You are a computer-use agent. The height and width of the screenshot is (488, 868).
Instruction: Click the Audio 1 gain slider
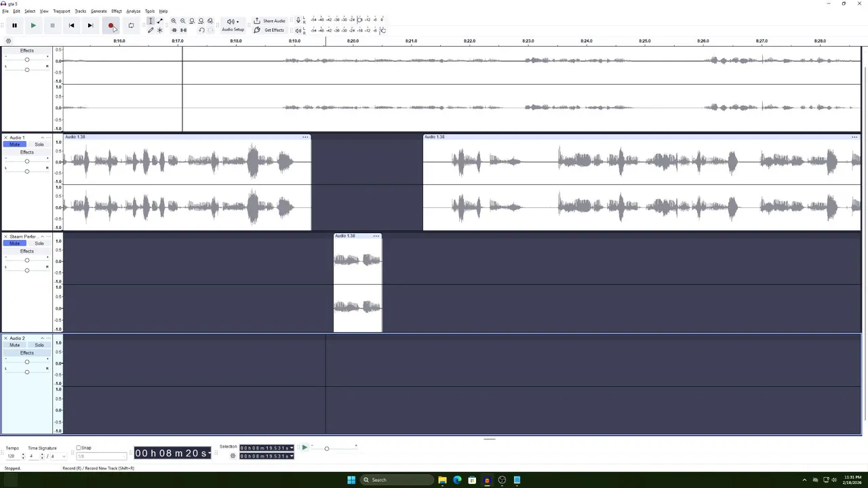[27, 161]
